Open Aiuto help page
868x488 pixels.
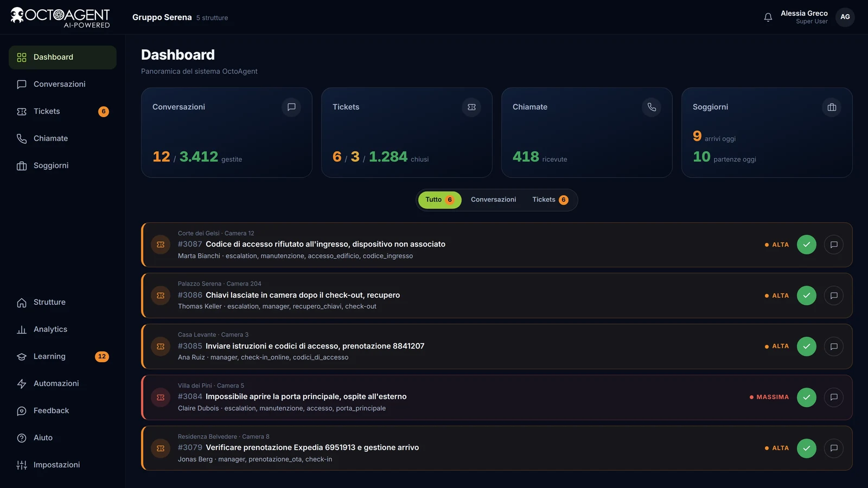(62, 438)
